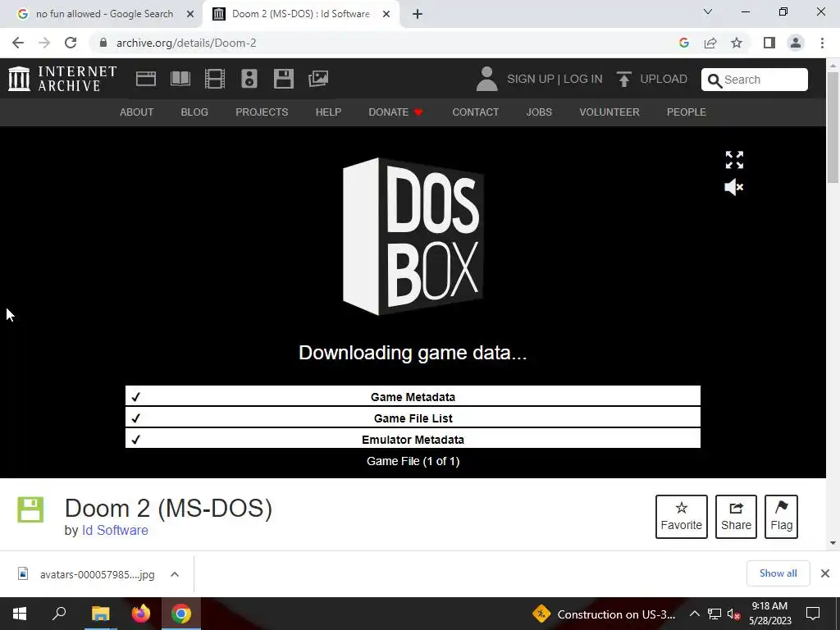Open the Images icon in header

click(x=318, y=79)
